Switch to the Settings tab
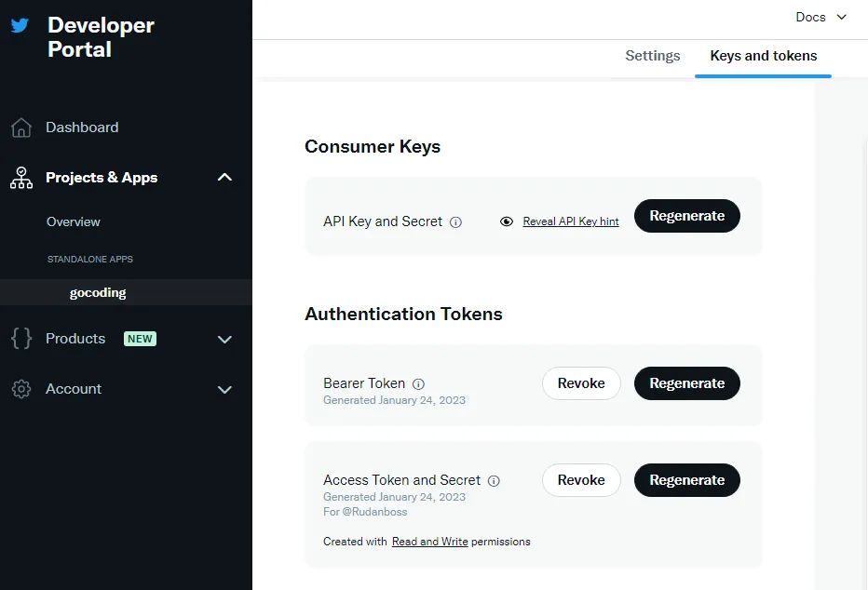The image size is (868, 590). pos(652,56)
